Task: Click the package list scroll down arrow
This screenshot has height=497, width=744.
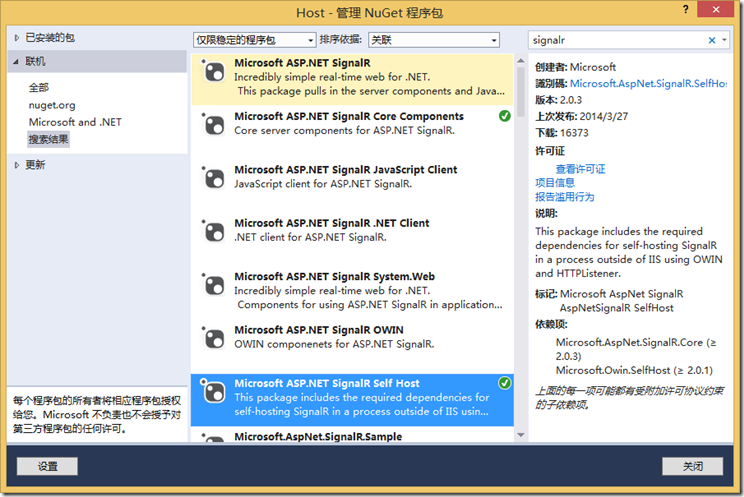Action: [521, 435]
